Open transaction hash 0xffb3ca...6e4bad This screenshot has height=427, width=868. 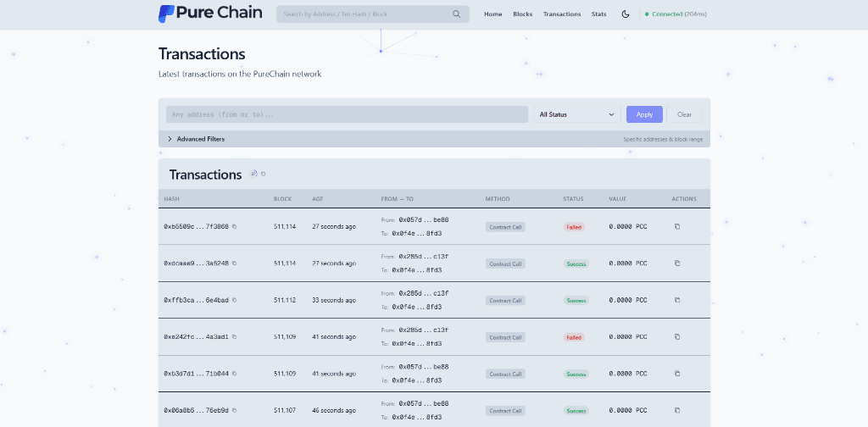[196, 300]
